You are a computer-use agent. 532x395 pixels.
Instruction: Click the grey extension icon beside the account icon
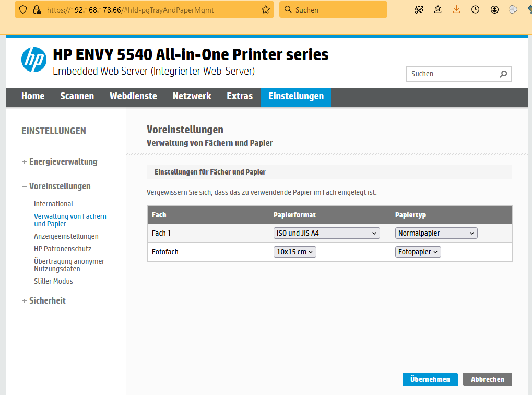(x=513, y=9)
